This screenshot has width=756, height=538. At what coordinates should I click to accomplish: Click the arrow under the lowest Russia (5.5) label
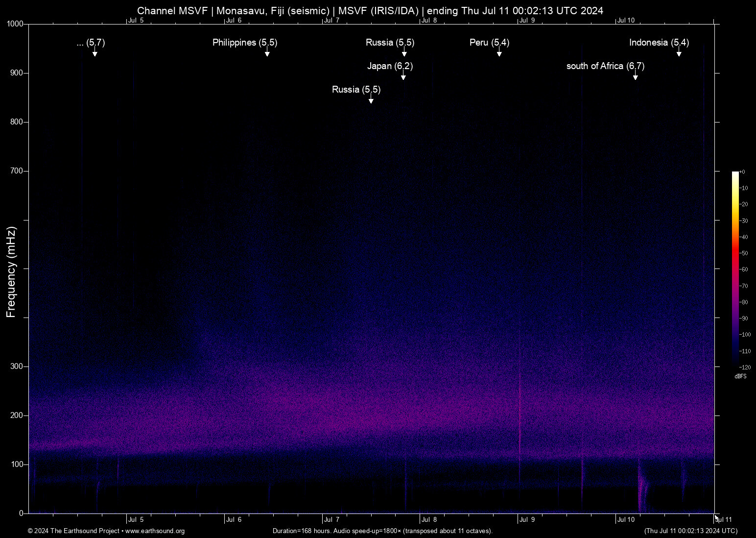coord(371,100)
